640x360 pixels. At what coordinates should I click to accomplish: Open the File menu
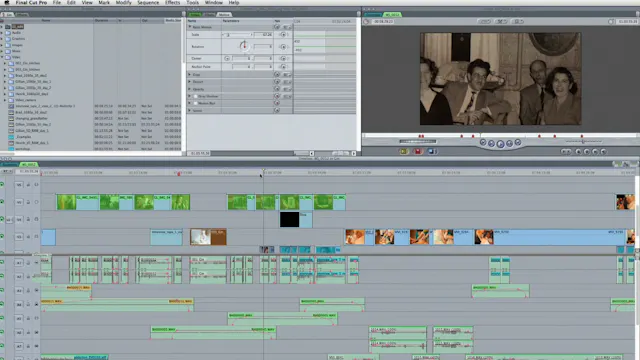tap(57, 2)
